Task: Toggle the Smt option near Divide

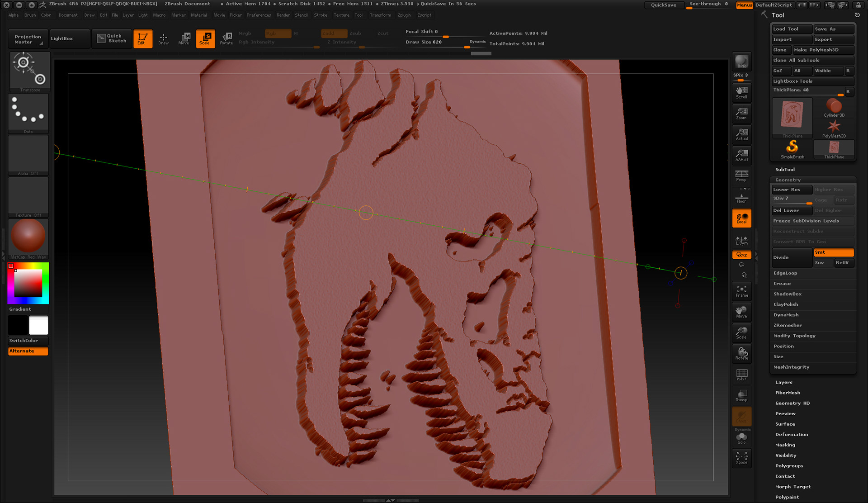Action: tap(833, 252)
